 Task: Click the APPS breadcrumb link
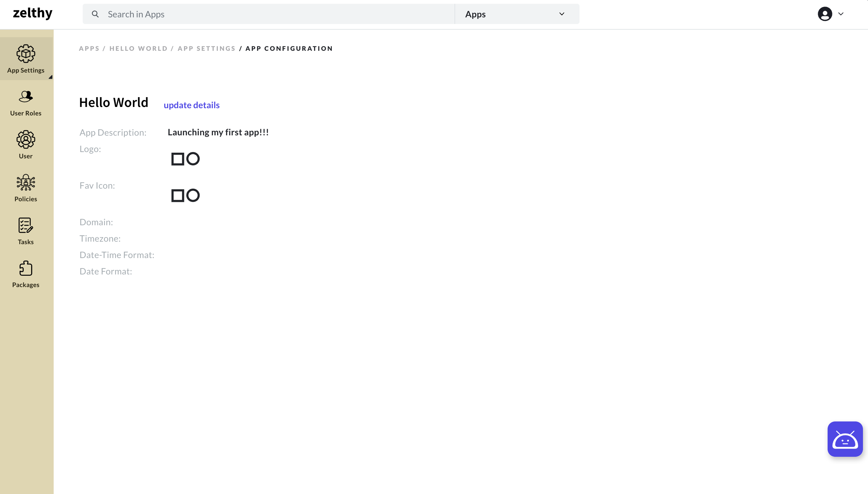tap(89, 49)
